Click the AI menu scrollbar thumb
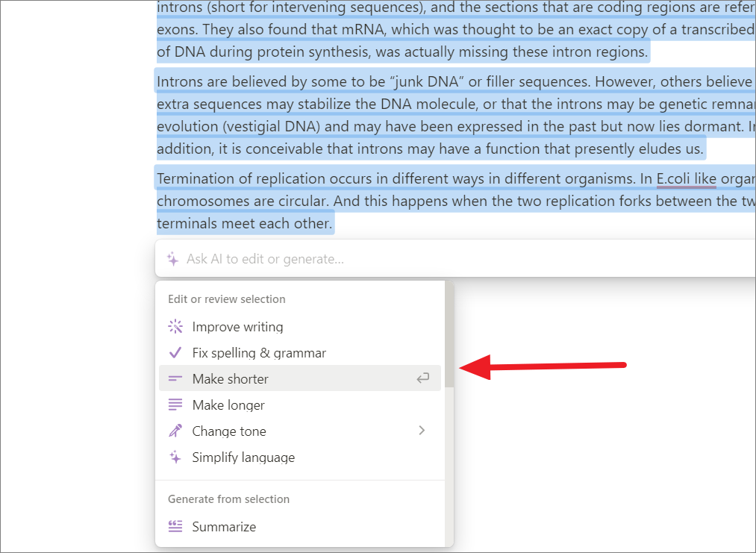756x553 pixels. [x=449, y=334]
